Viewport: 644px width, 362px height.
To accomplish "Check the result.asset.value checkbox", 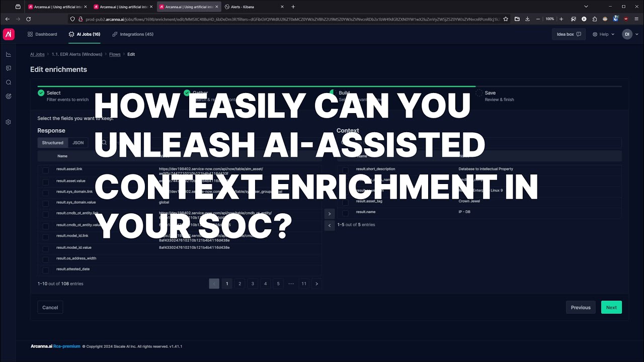I will coord(46,182).
